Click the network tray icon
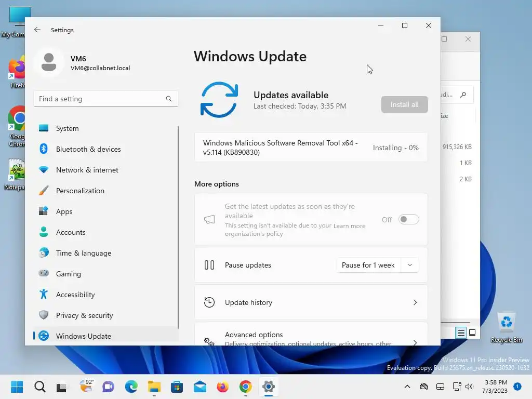Screen dimensions: 532x399 pyautogui.click(x=457, y=387)
